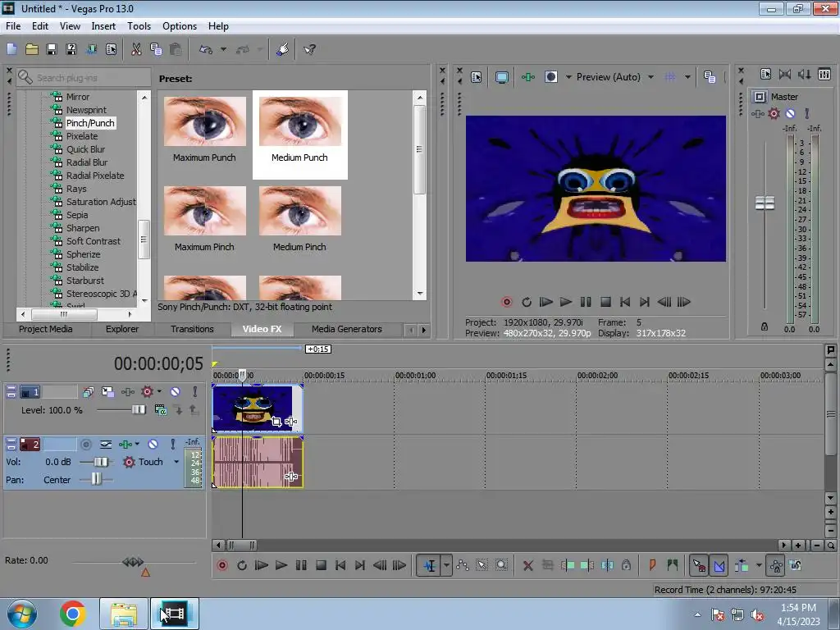Open the Audio Track FX icon on track 2

(125, 444)
